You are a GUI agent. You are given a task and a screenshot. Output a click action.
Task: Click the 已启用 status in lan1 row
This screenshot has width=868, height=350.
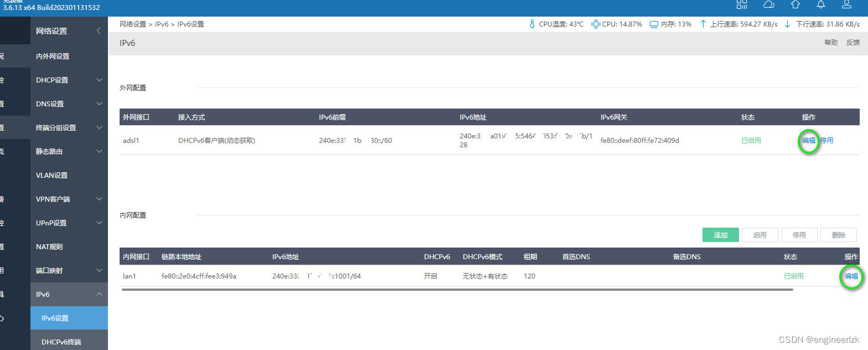pyautogui.click(x=794, y=276)
